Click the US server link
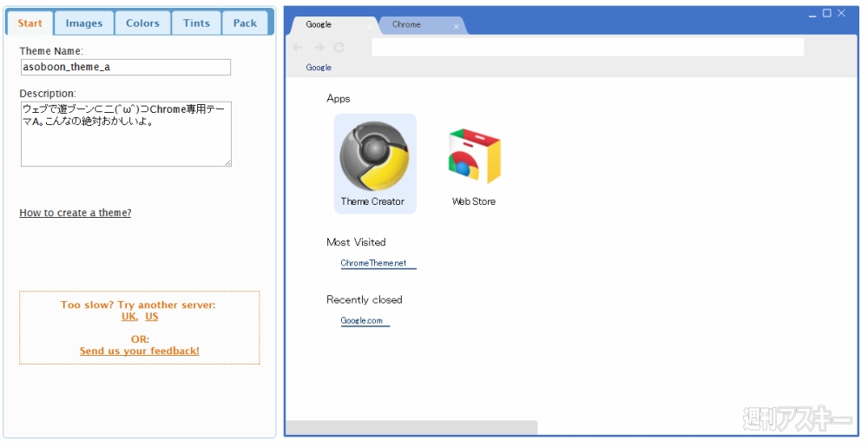Viewport: 868px width, 447px height. click(152, 317)
